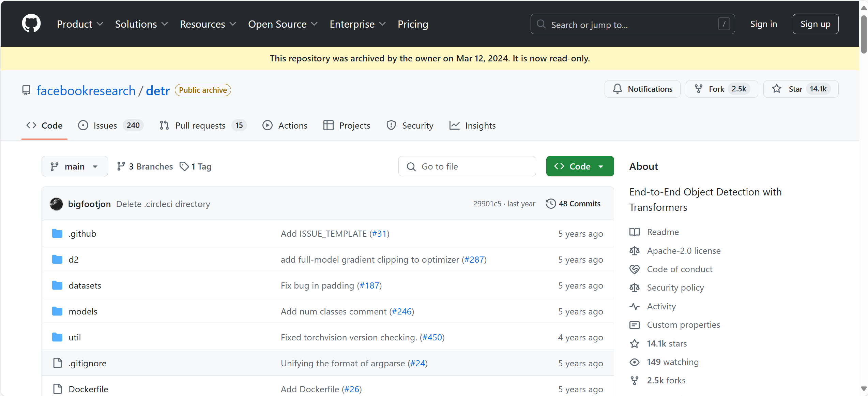The height and width of the screenshot is (396, 868).
Task: Click the page vertical scrollbar thumb
Action: (864, 34)
